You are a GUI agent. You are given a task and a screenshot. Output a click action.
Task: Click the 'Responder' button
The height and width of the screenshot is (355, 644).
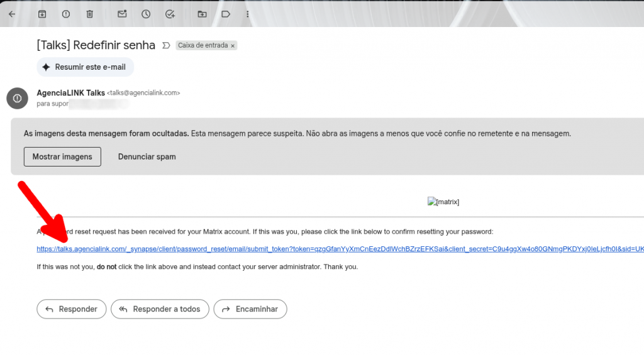point(71,309)
